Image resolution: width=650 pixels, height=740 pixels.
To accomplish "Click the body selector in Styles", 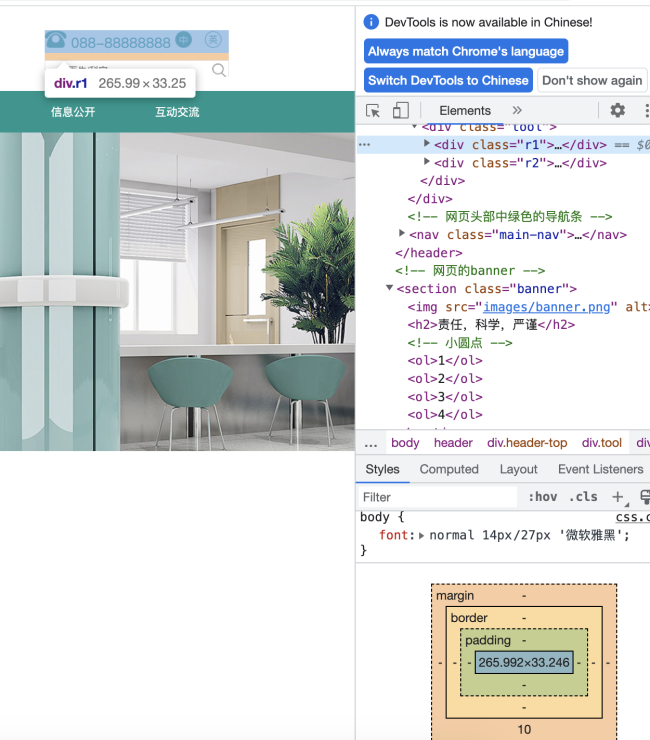I will tap(375, 517).
